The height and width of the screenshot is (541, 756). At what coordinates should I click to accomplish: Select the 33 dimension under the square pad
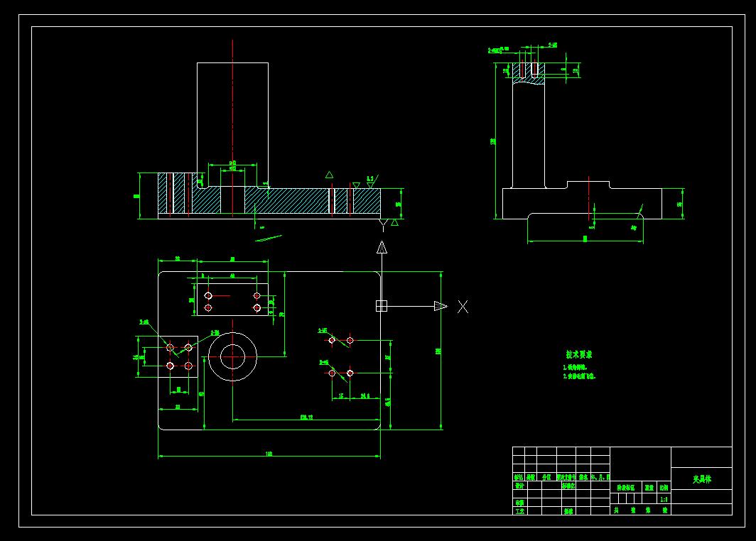point(178,407)
